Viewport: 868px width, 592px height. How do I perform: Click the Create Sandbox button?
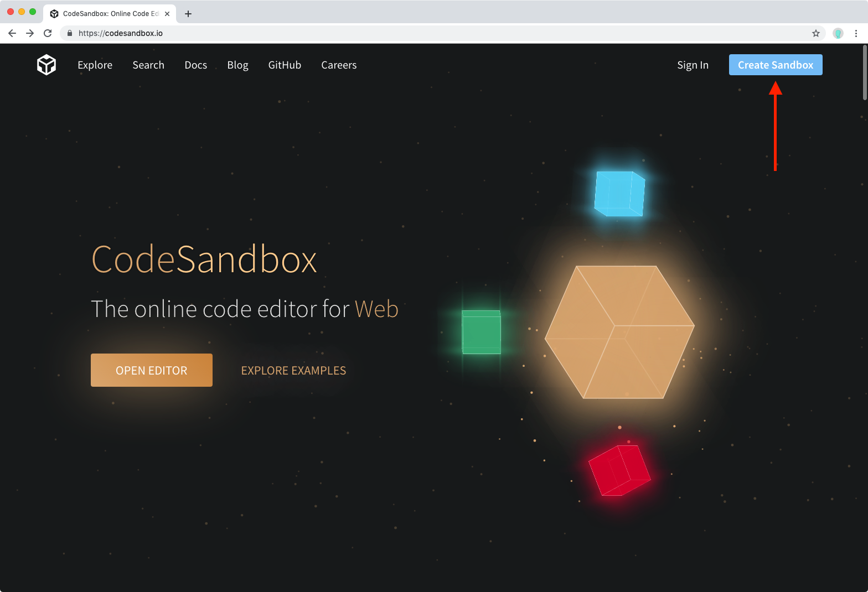pyautogui.click(x=776, y=65)
